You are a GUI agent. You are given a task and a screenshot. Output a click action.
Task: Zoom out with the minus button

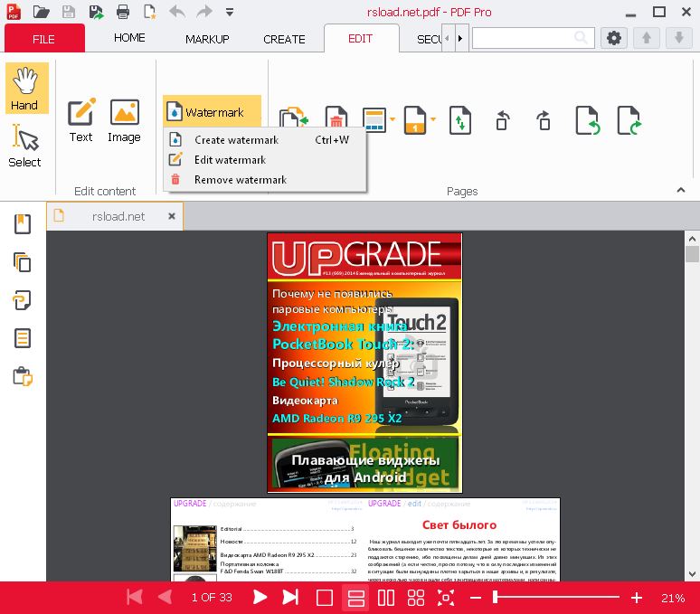pyautogui.click(x=476, y=598)
